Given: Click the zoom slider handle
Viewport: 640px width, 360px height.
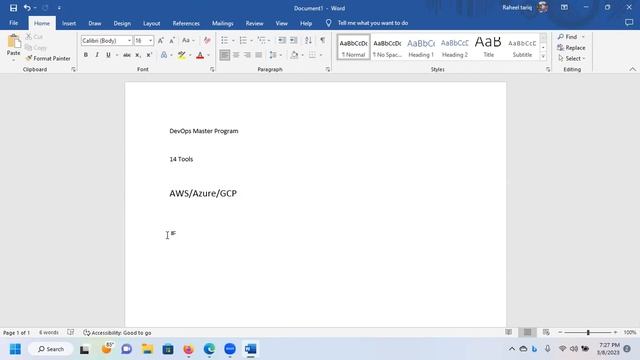Looking at the screenshot, I should (x=588, y=332).
